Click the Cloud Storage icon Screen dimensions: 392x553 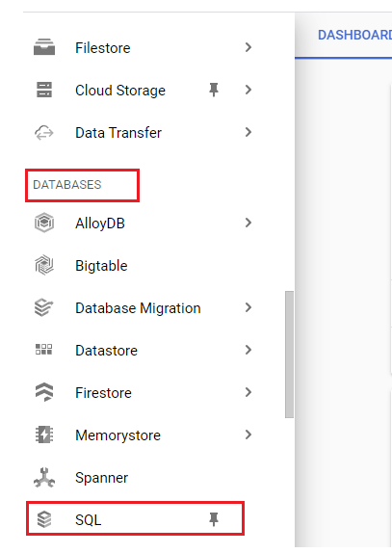click(44, 90)
